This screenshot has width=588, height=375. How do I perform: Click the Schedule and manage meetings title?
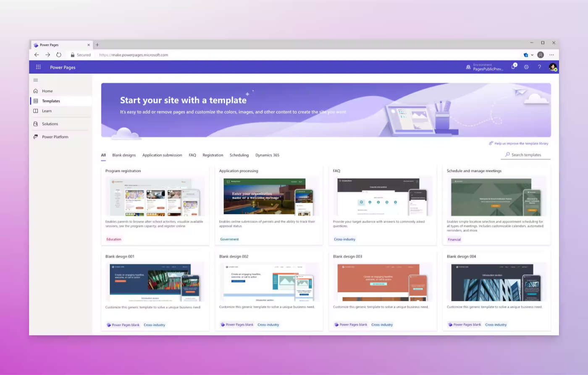point(474,171)
